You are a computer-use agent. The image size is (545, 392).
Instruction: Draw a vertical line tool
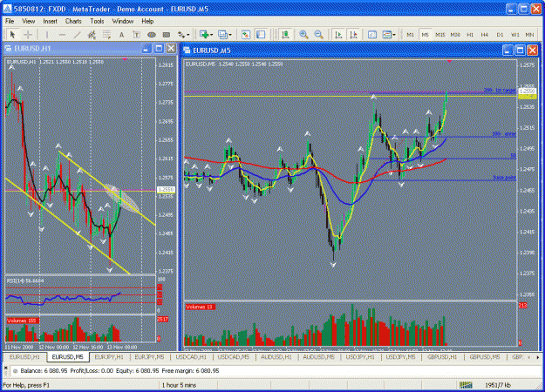pos(47,35)
